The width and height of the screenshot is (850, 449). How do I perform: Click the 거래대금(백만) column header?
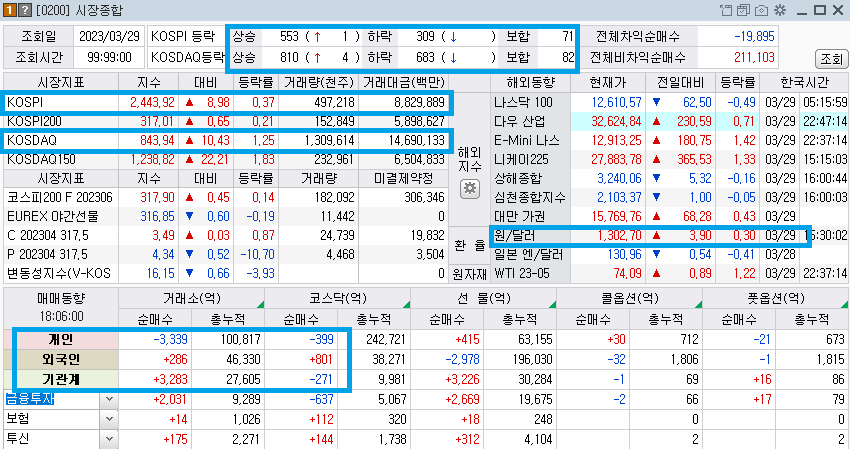pyautogui.click(x=403, y=83)
